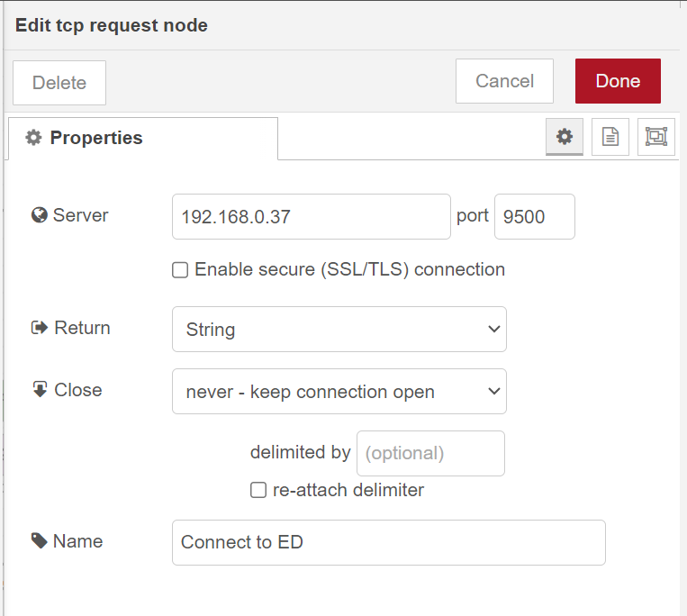687x616 pixels.
Task: Edit the Name field 'Connect to ED'
Action: pos(388,542)
